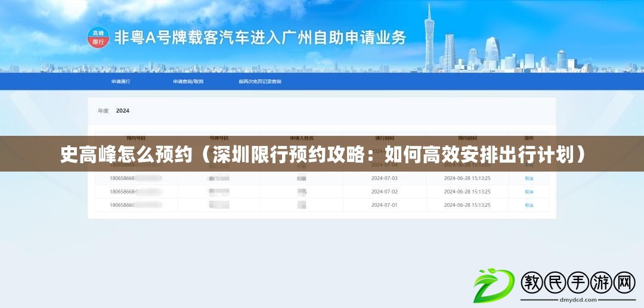Click the 高峰限行 round logo icon
The height and width of the screenshot is (308, 644).
pos(98,38)
